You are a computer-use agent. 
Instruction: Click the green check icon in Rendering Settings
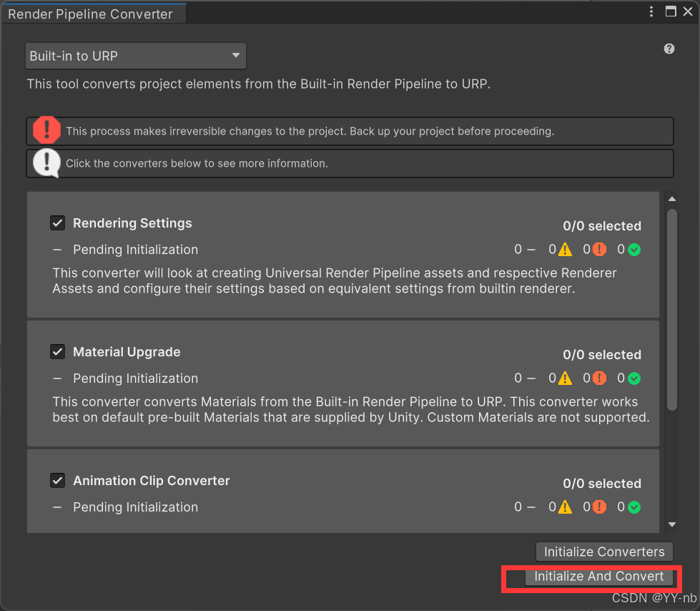click(634, 250)
